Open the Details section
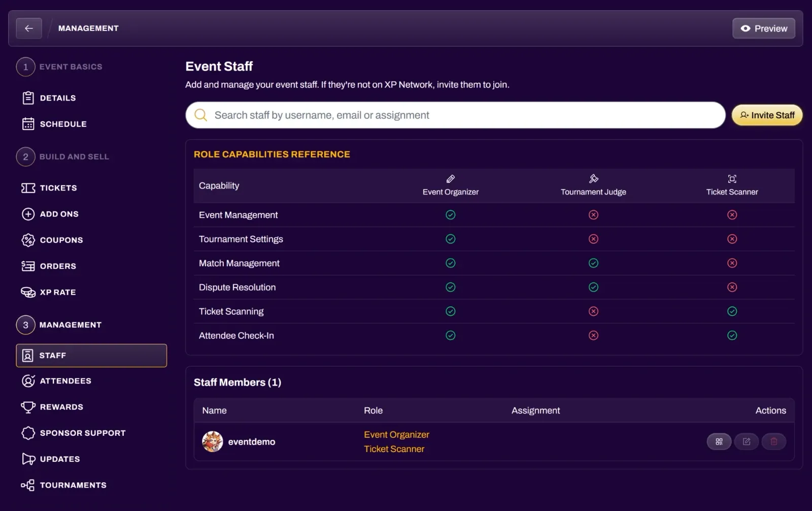The height and width of the screenshot is (511, 812). pos(49,98)
